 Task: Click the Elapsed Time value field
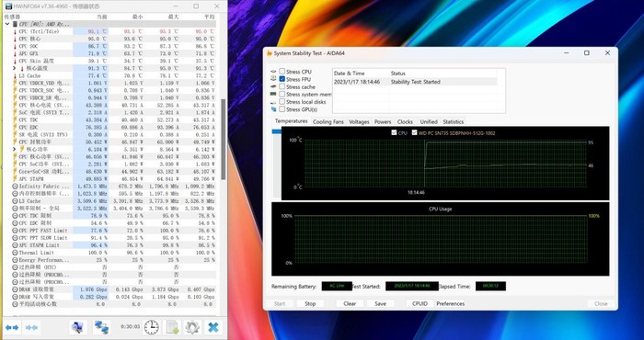tap(490, 286)
